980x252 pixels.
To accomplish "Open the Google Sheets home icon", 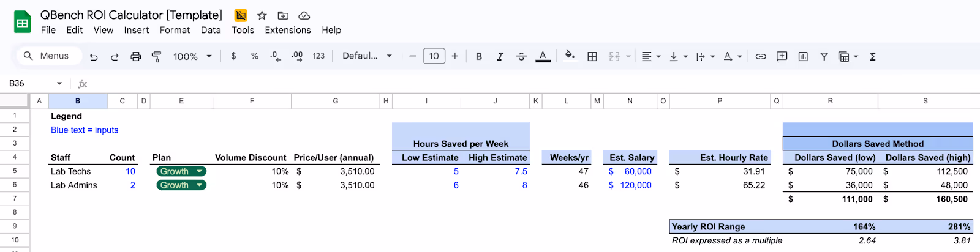I will tap(23, 23).
